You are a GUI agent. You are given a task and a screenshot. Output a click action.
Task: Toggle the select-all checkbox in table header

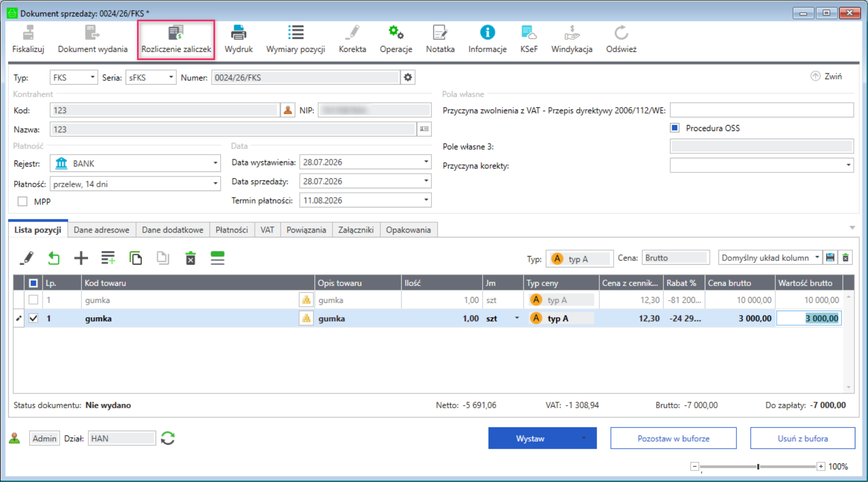click(x=33, y=283)
